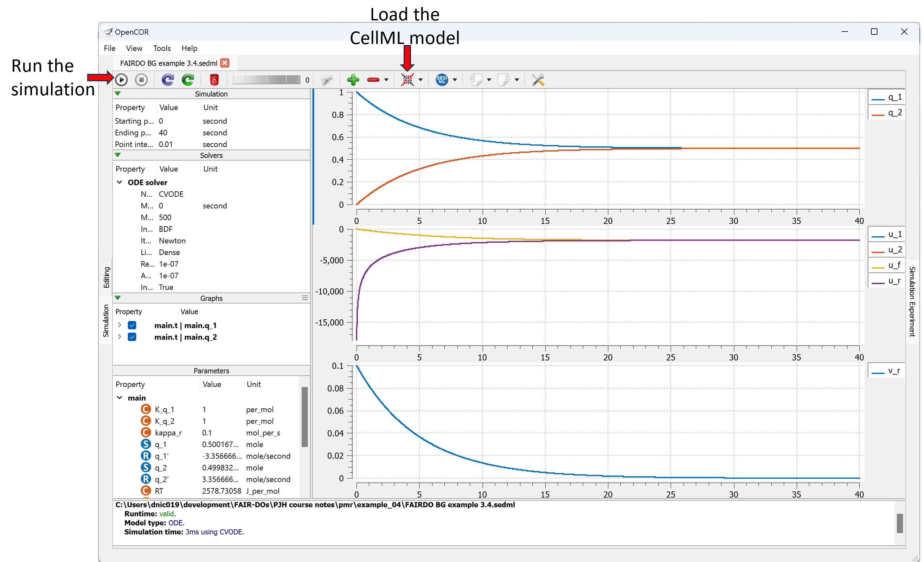Run the simulation with play button
Viewport: 924px width, 562px height.
(x=121, y=79)
